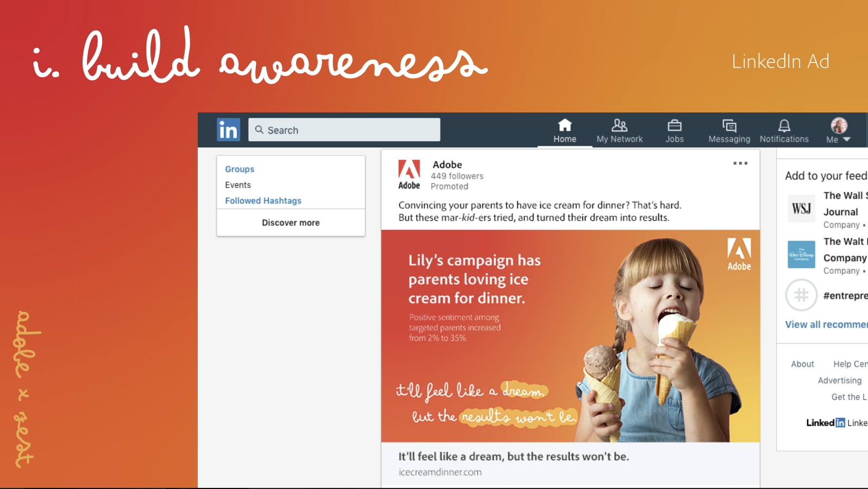Viewport: 868px width, 489px height.
Task: Open the Groups link
Action: 240,170
